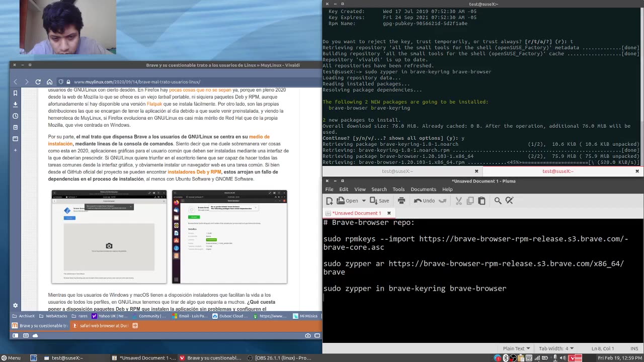The width and height of the screenshot is (644, 362).
Task: Print the Pluma document
Action: coord(401,201)
